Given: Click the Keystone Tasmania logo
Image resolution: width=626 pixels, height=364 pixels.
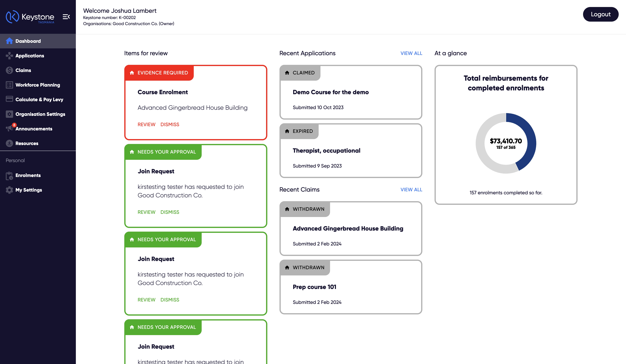Looking at the screenshot, I should 30,17.
